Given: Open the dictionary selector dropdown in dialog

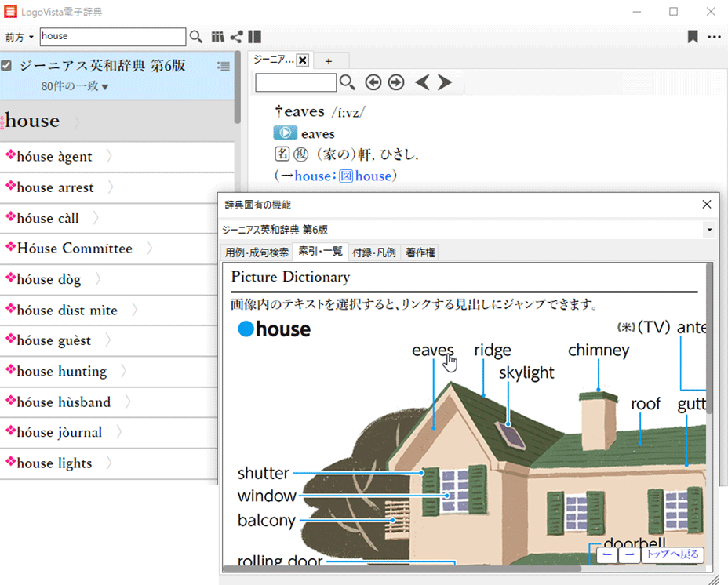Looking at the screenshot, I should coord(709,231).
